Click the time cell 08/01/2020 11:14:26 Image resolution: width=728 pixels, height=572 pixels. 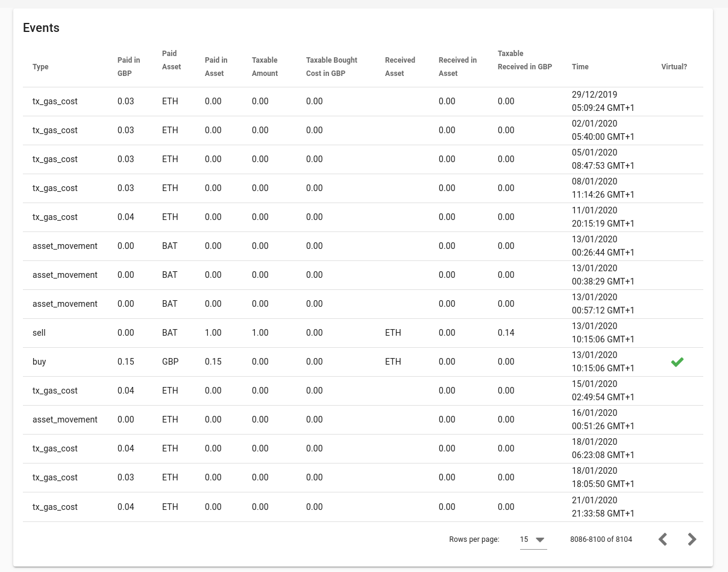603,188
